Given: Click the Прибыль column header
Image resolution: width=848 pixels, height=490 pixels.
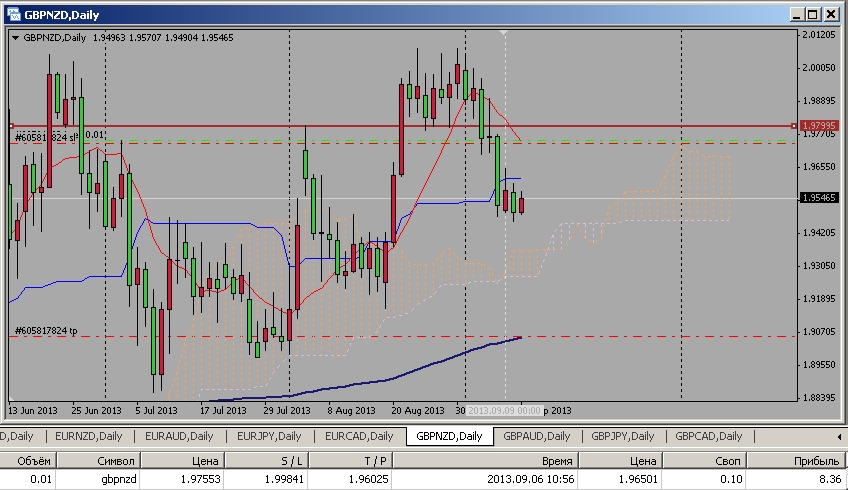Looking at the screenshot, I should tap(798, 461).
